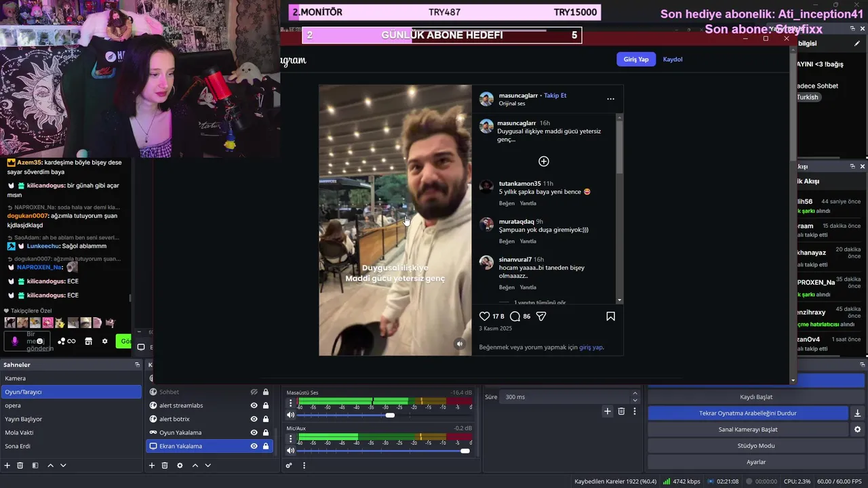This screenshot has height=488, width=868.
Task: Open chat settings gear icon
Action: pos(104,341)
